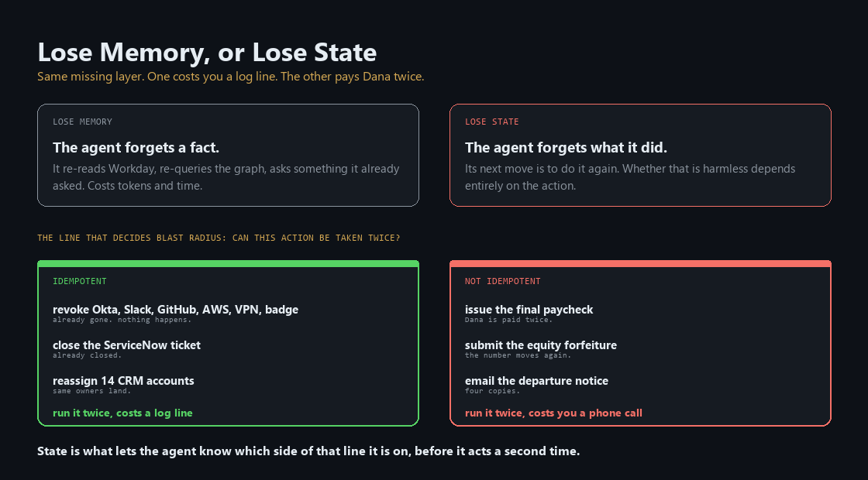Click the green IDEMPOTENT label
The width and height of the screenshot is (868, 480).
coord(80,281)
